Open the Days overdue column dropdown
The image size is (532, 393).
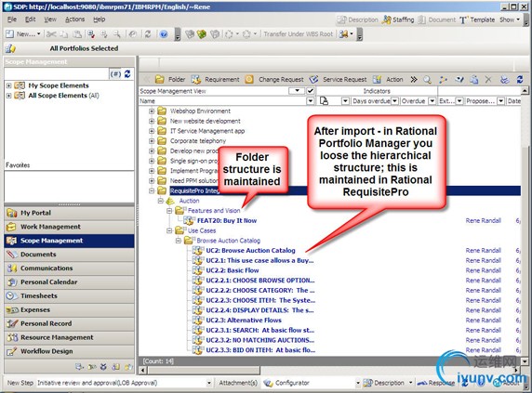[394, 101]
